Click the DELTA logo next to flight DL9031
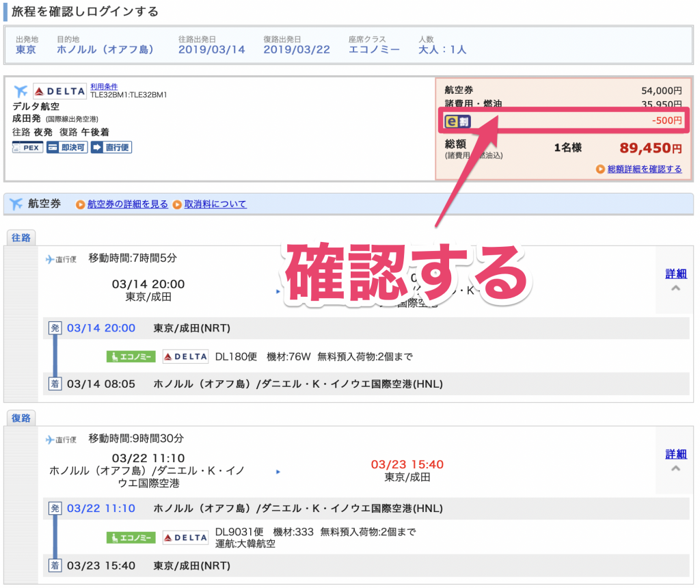The height and width of the screenshot is (588, 700). pos(185,538)
